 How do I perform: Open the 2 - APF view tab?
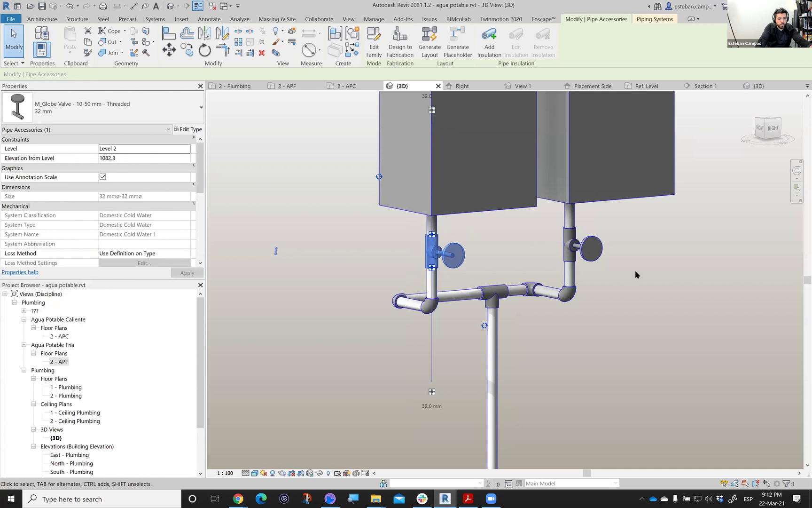(x=287, y=86)
